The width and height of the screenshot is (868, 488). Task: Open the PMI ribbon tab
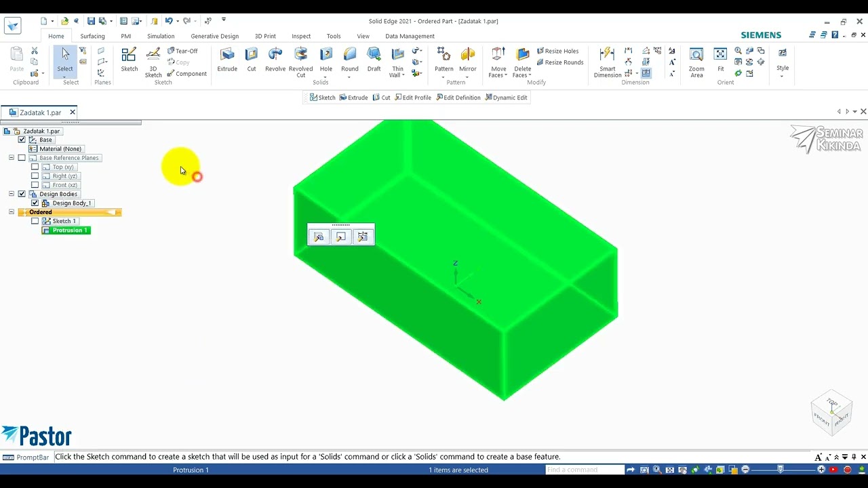[126, 36]
